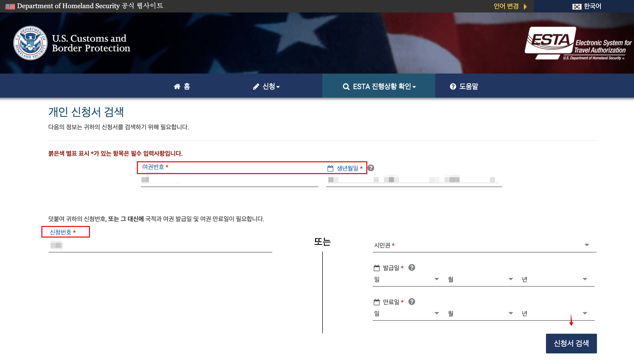Open the 시민권 citizenship dropdown

click(484, 245)
